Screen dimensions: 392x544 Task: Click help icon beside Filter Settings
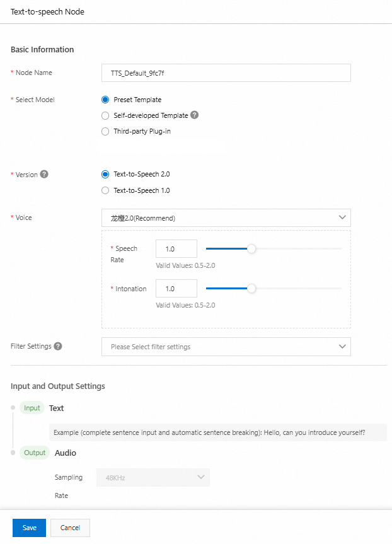(58, 346)
